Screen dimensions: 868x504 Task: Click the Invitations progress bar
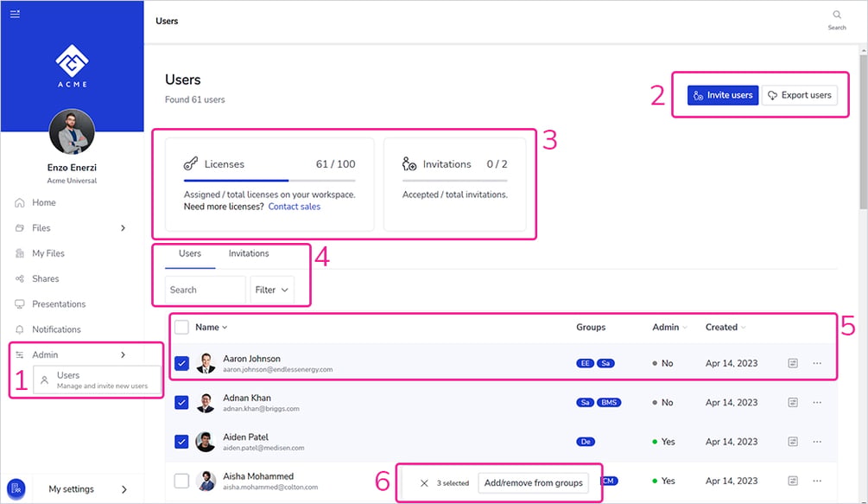click(x=454, y=181)
